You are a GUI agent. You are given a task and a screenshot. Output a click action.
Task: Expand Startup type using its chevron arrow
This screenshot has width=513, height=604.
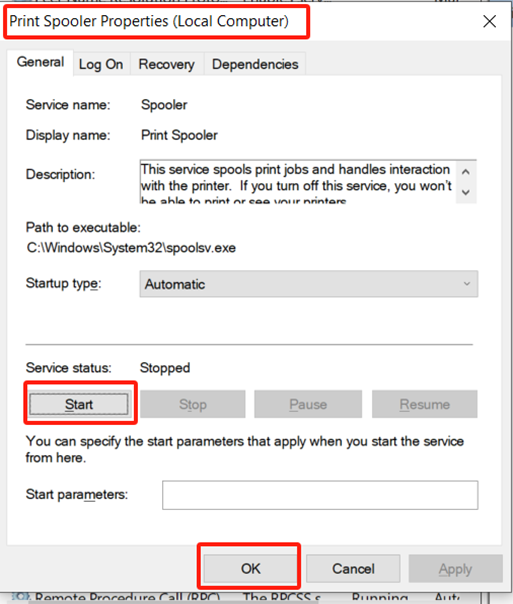[467, 284]
